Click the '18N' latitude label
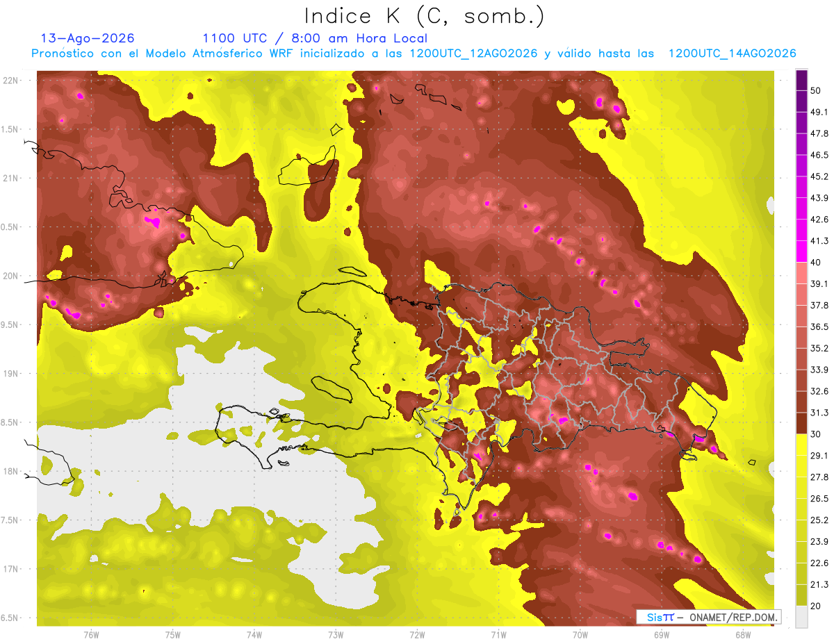This screenshot has height=644, width=834. [10, 472]
